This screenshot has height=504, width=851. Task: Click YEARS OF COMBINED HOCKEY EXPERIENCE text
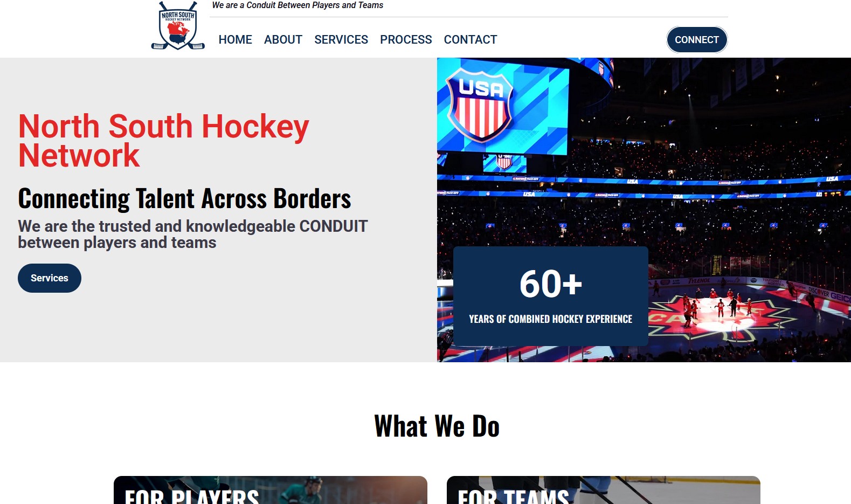tap(550, 319)
